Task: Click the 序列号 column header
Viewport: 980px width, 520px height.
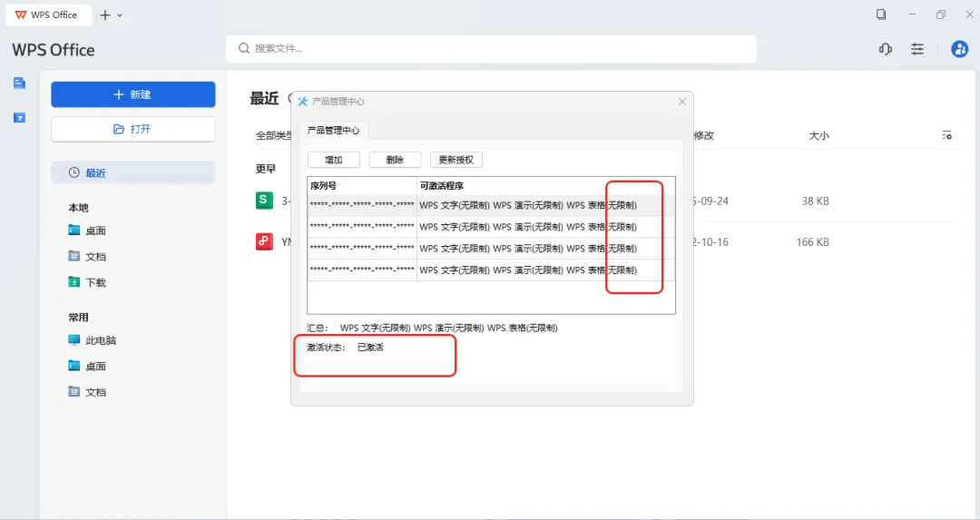Action: click(362, 186)
